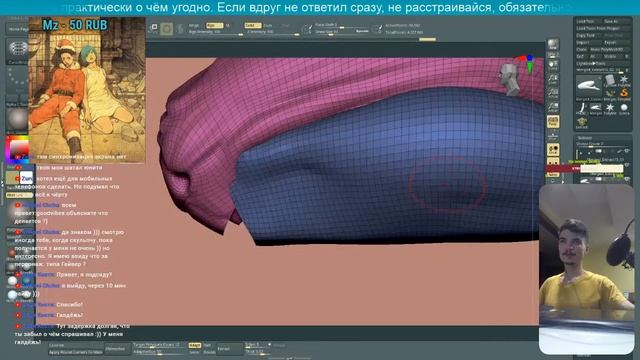640x360 pixels.
Task: Click the Mz - 50 RUB donation image
Action: pos(87,90)
